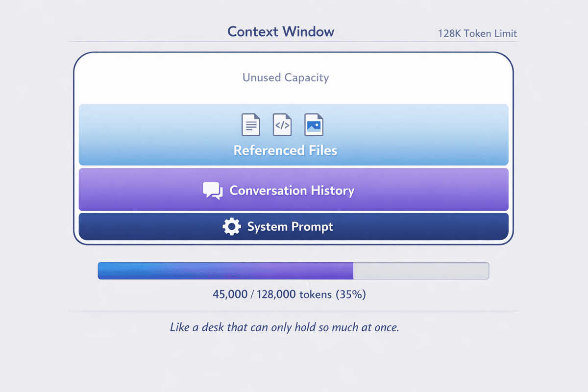Click the image file icon
This screenshot has height=392, width=588.
pos(315,124)
